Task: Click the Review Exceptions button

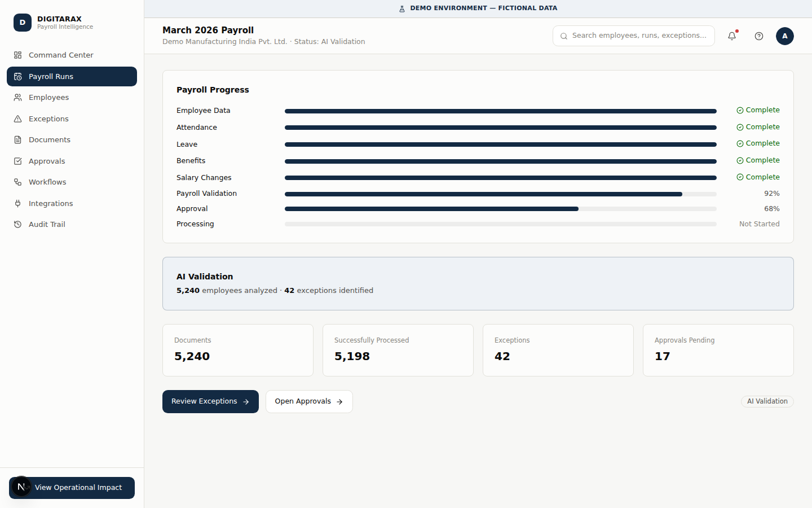Action: 210,402
